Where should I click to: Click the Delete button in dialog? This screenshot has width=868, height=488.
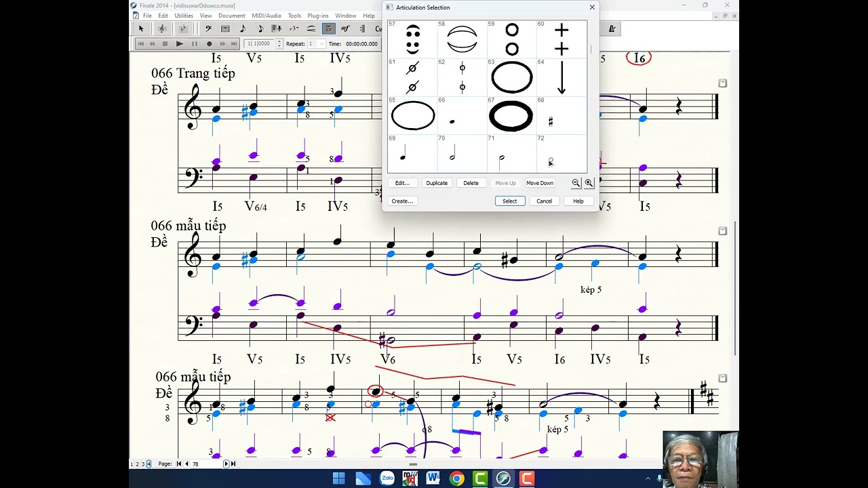point(471,183)
